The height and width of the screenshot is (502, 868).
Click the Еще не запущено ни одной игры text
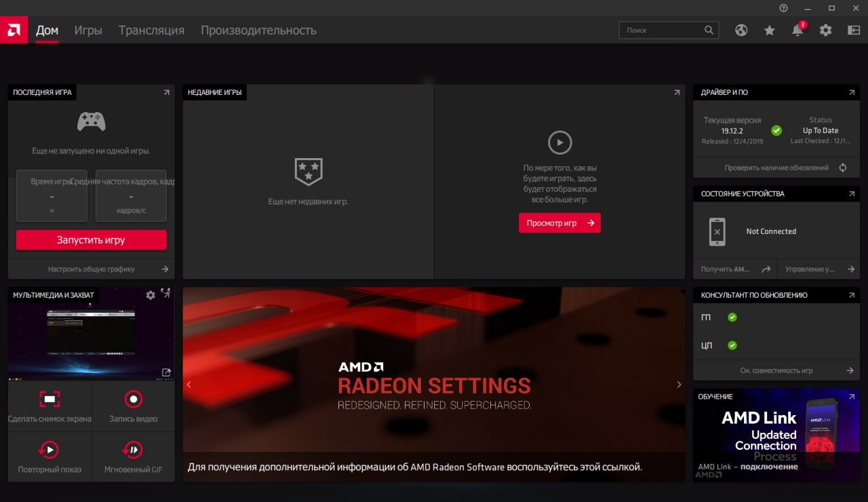click(x=91, y=151)
